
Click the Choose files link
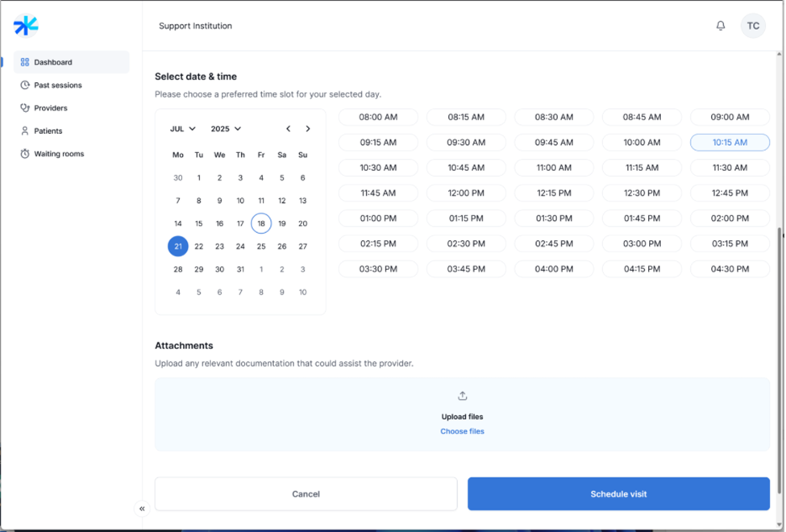pyautogui.click(x=462, y=432)
